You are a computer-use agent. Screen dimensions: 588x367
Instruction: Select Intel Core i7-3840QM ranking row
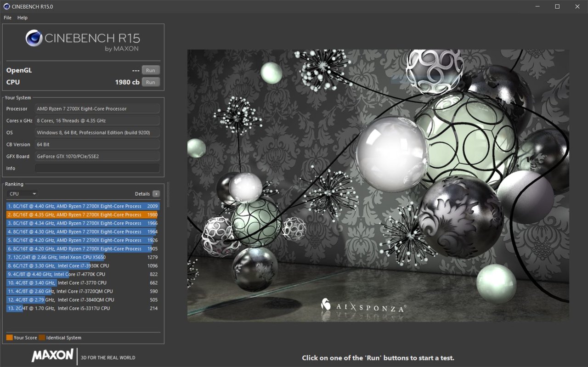[83, 299]
